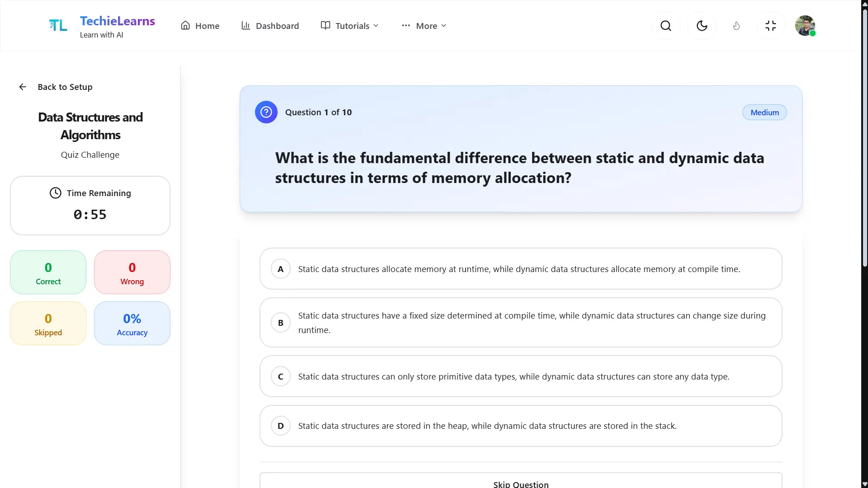Viewport: 868px width, 488px height.
Task: Click the More ellipsis icon
Action: pos(406,25)
